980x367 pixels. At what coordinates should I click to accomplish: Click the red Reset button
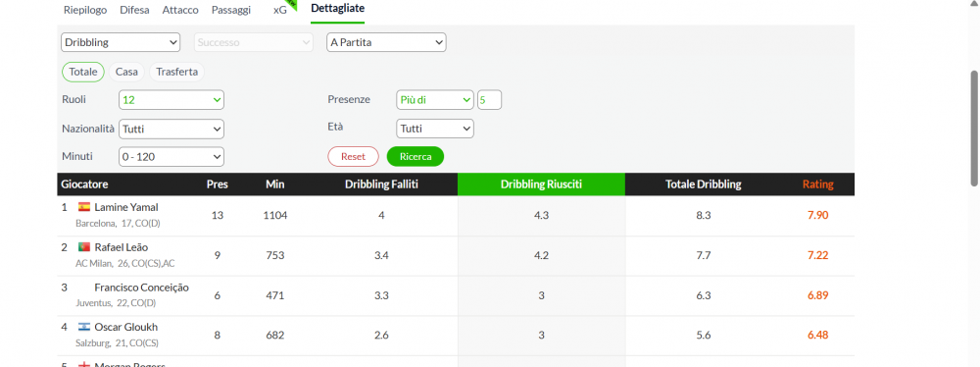click(353, 157)
